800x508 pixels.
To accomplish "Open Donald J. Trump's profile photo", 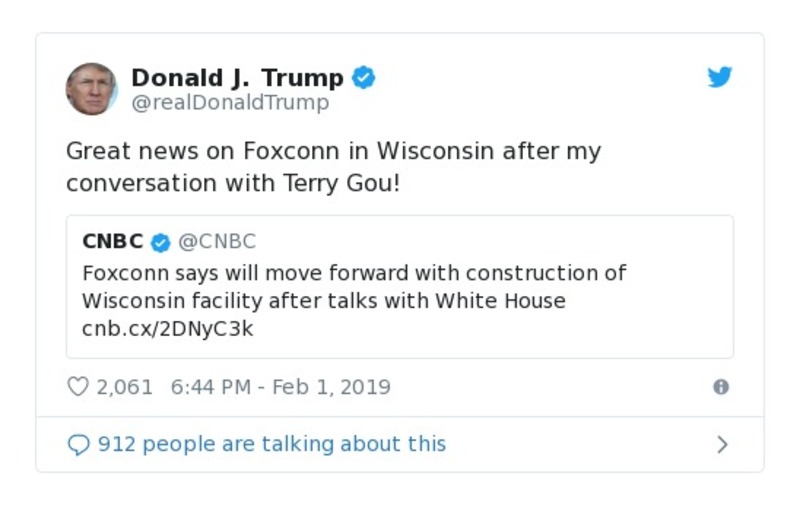I will click(x=91, y=89).
